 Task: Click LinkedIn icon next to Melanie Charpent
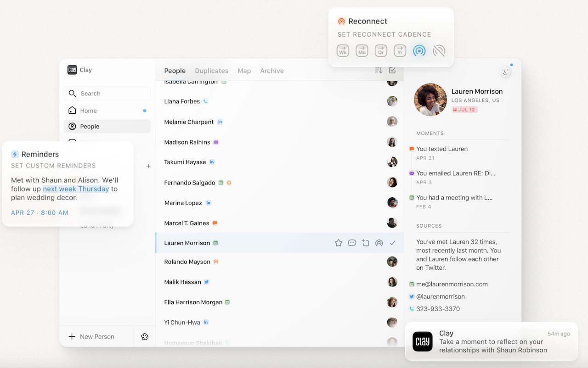[220, 122]
